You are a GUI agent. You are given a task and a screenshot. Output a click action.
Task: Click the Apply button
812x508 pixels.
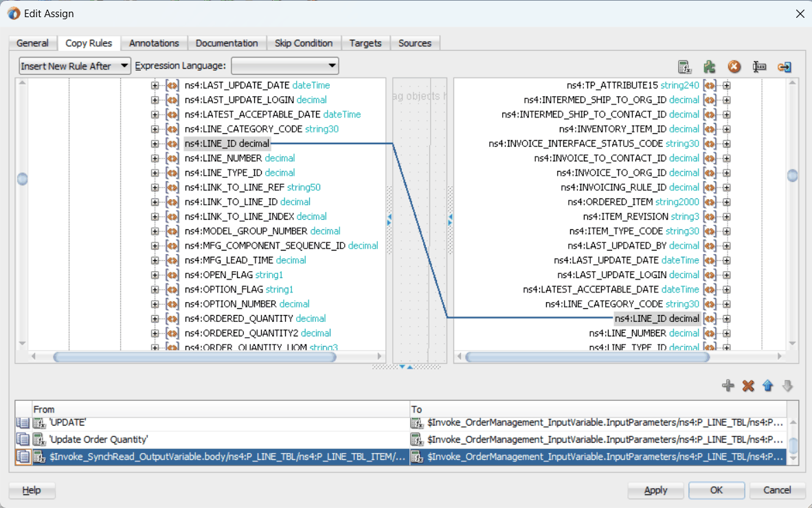click(655, 490)
